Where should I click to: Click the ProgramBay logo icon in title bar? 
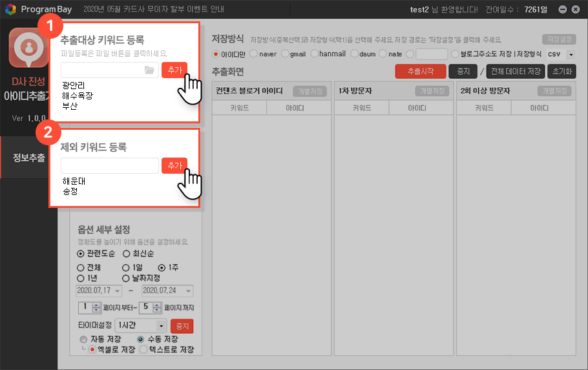tap(9, 10)
